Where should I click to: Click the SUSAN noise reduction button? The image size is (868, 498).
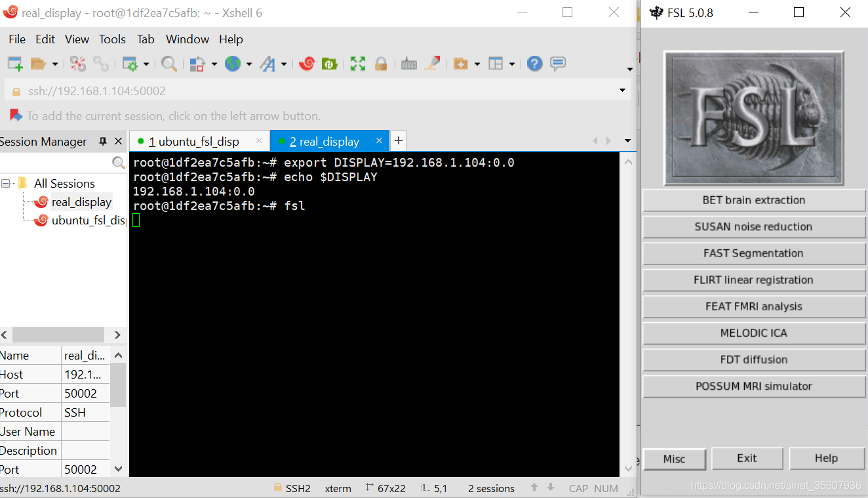point(754,227)
